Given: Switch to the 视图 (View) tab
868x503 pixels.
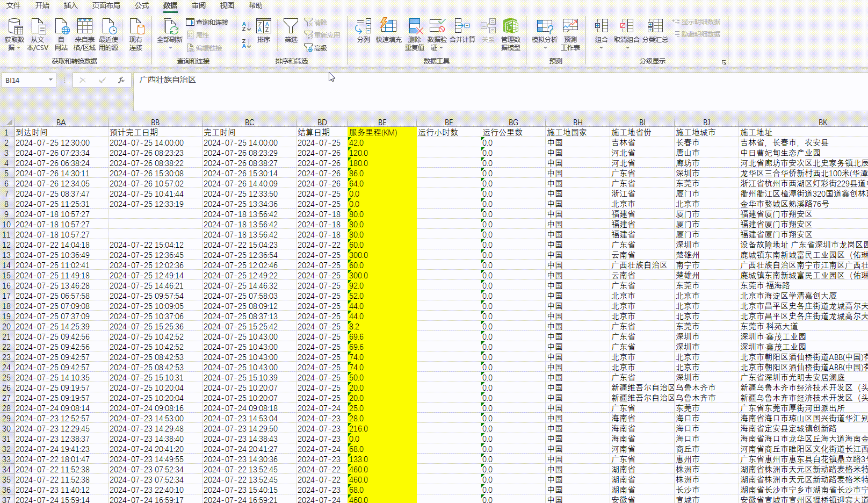Looking at the screenshot, I should click(x=227, y=5).
